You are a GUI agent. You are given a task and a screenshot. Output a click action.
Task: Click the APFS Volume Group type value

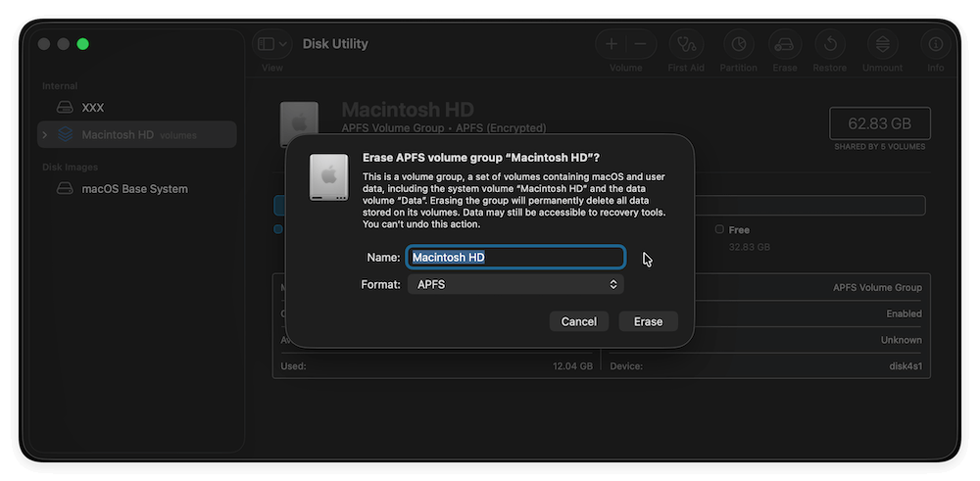click(x=877, y=287)
